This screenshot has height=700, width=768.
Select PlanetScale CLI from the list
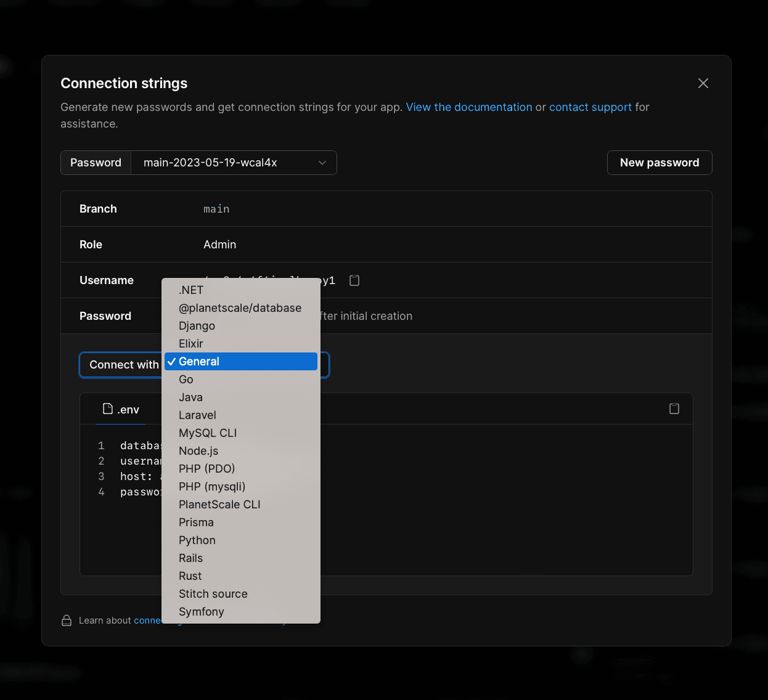point(241,505)
